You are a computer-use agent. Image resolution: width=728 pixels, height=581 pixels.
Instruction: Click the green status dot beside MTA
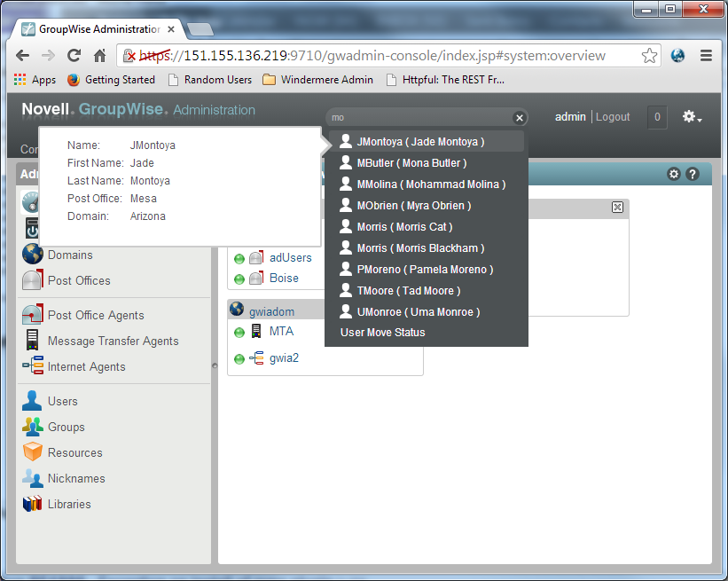[x=239, y=333]
